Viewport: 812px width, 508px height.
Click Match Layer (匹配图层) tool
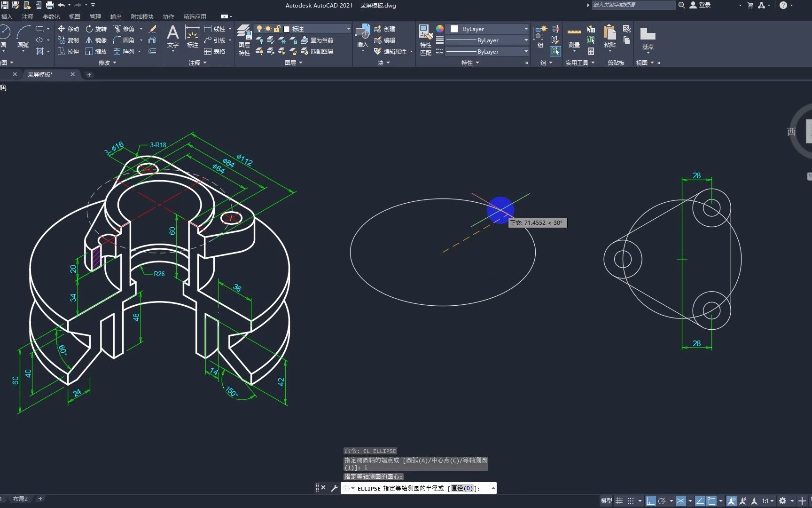coord(317,51)
